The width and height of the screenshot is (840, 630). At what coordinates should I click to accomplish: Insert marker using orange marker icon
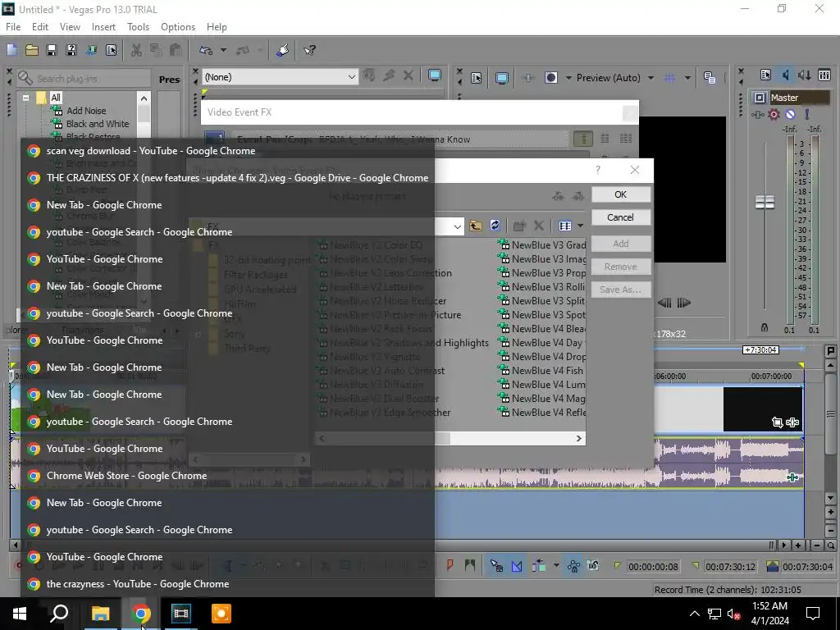[450, 565]
